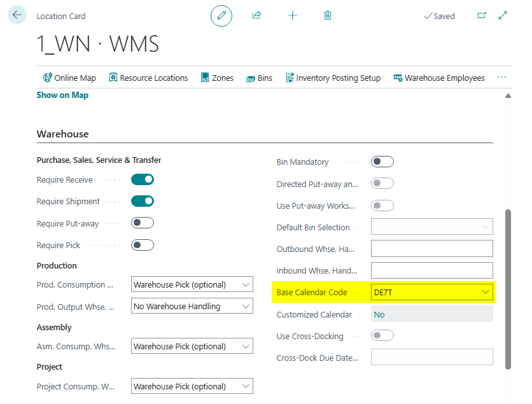
Task: Click the Online Map action
Action: coord(69,78)
